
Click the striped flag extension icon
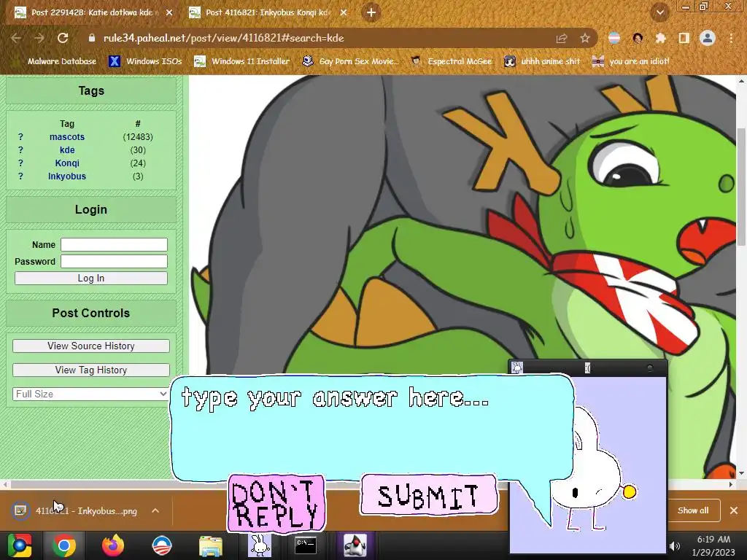coord(614,38)
